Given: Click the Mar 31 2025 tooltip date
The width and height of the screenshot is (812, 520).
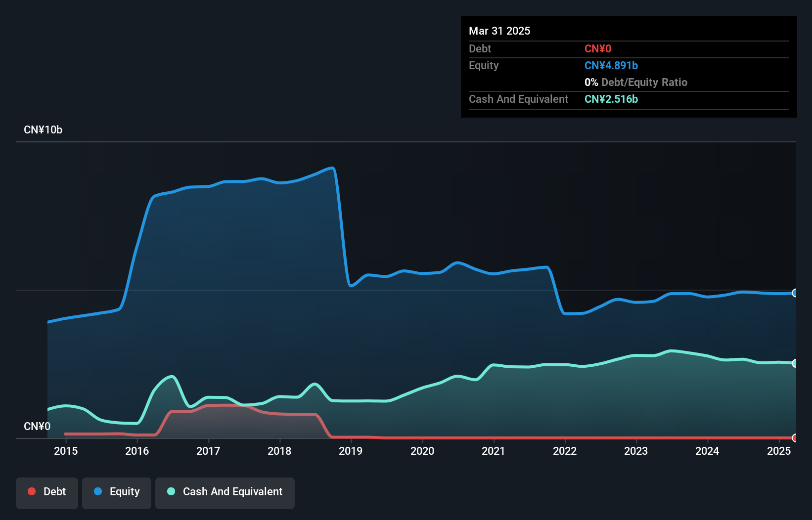Looking at the screenshot, I should click(x=499, y=31).
